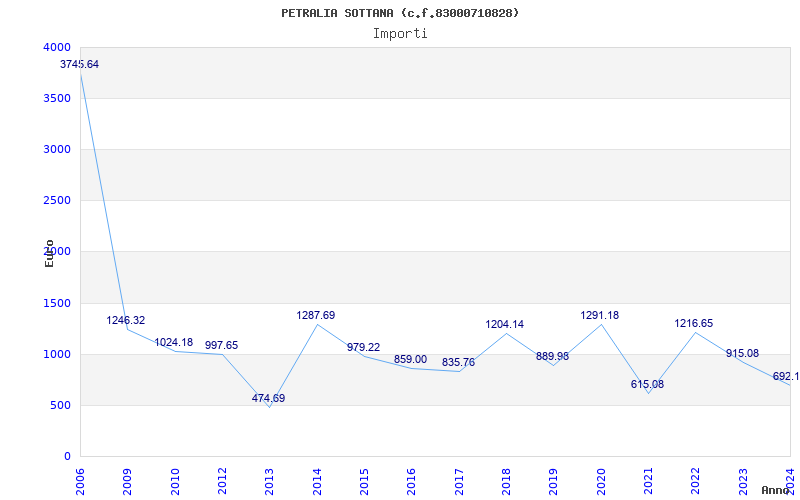
Task: Select the 2016 year tick label
Action: [x=412, y=482]
